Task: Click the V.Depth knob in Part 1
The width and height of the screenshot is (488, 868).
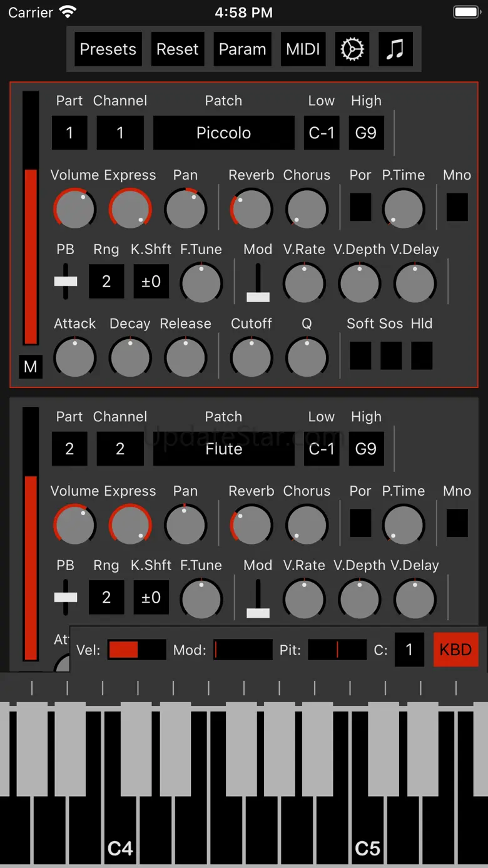Action: point(359,283)
